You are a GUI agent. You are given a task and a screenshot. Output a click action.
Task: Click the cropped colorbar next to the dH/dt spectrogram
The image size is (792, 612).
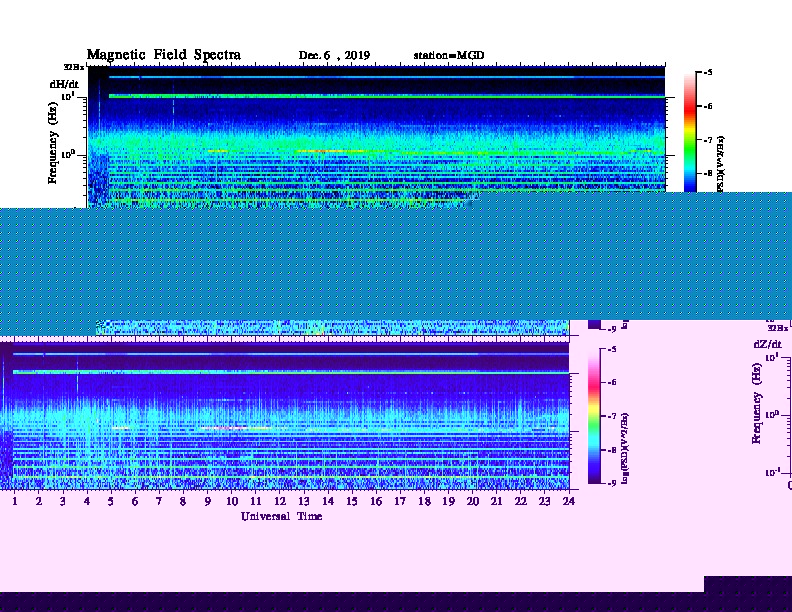pyautogui.click(x=690, y=132)
